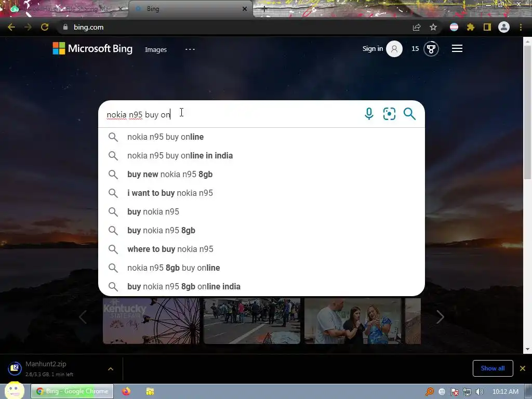Open a new browser tab
The width and height of the screenshot is (532, 399).
[x=264, y=9]
